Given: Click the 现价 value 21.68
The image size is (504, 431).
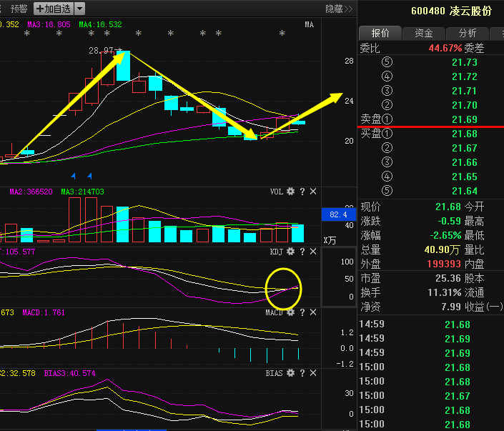Looking at the screenshot, I should pos(448,207).
